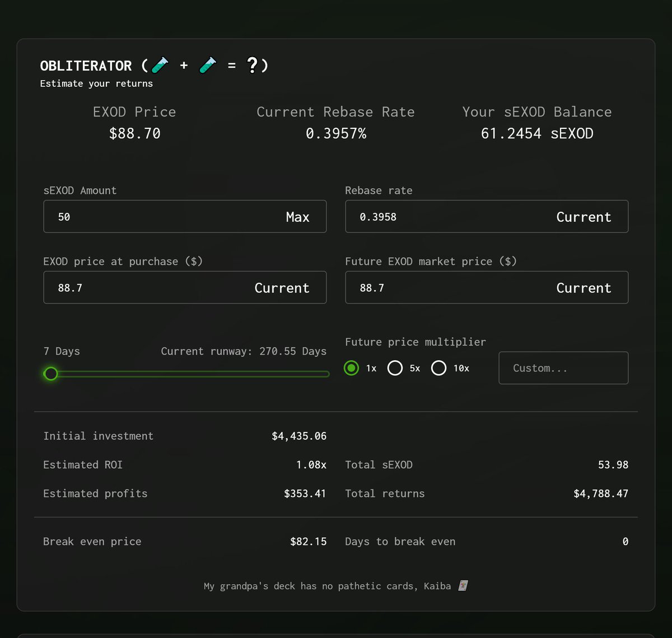Click the middle of the days slider track
The height and width of the screenshot is (638, 672).
click(x=187, y=374)
